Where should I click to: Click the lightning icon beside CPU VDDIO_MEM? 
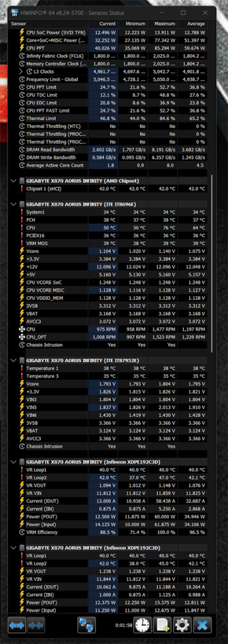coord(22,297)
